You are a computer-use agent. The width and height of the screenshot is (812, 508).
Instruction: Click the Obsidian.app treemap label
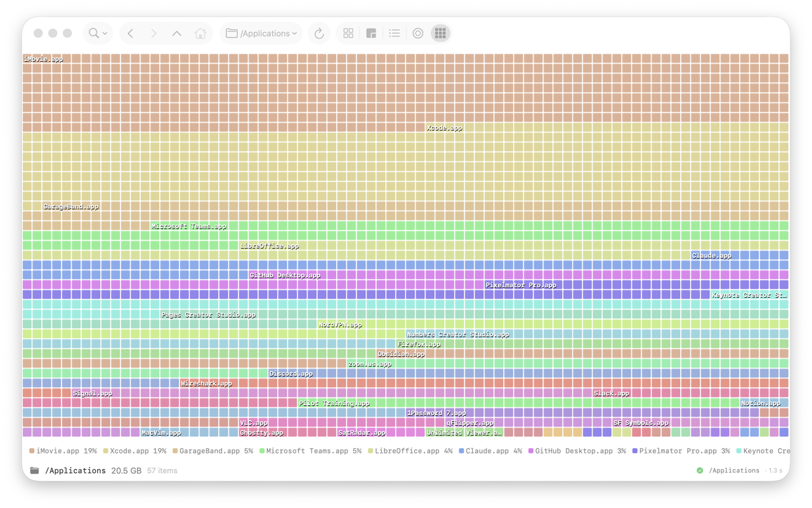point(401,354)
